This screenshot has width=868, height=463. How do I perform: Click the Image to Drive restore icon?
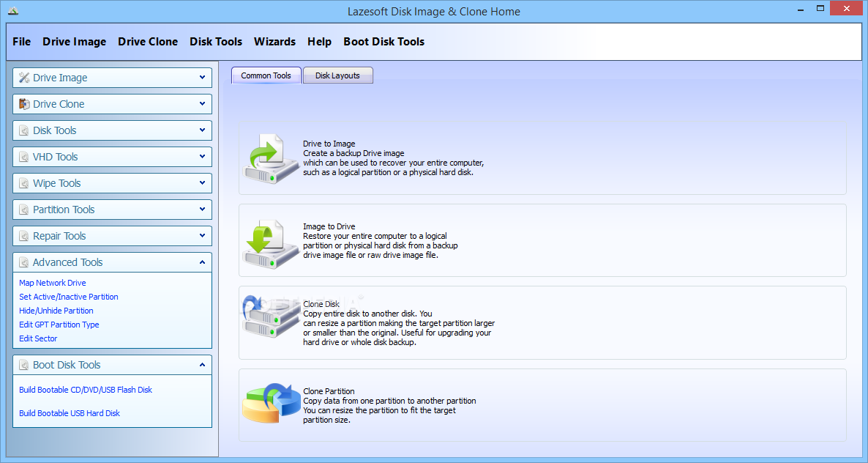pos(270,244)
